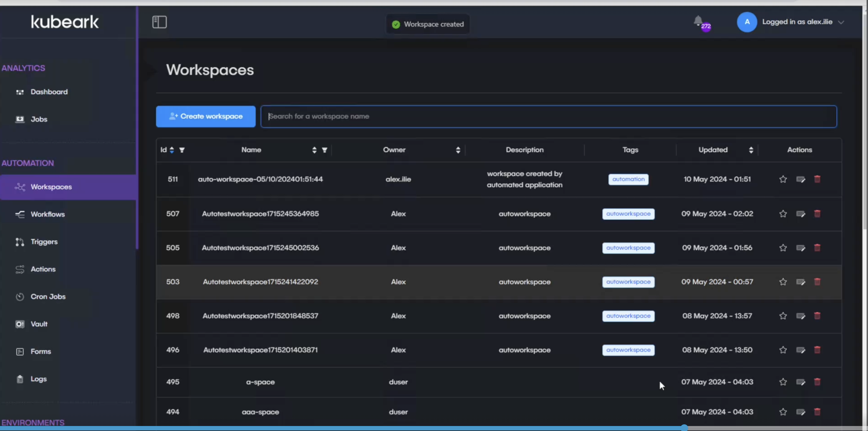Click the kubeark logo

coord(65,22)
